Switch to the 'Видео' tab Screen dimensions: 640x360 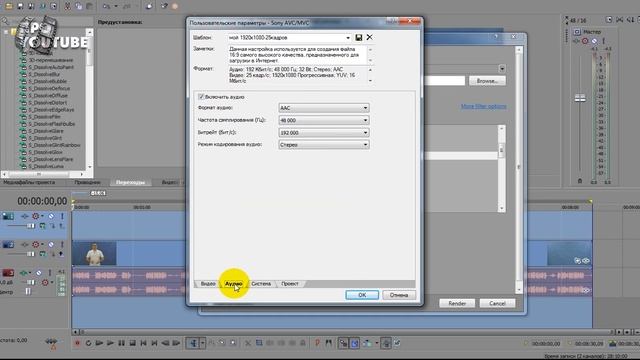coord(208,284)
